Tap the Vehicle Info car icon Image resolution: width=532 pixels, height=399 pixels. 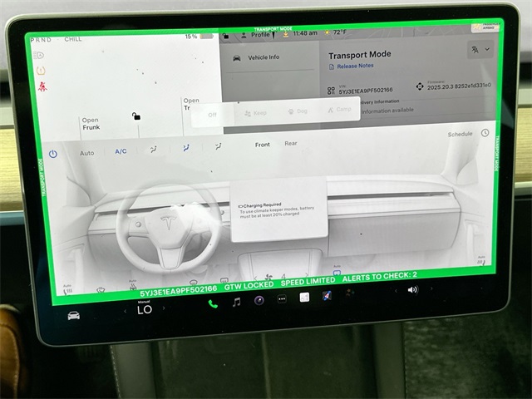coord(237,58)
